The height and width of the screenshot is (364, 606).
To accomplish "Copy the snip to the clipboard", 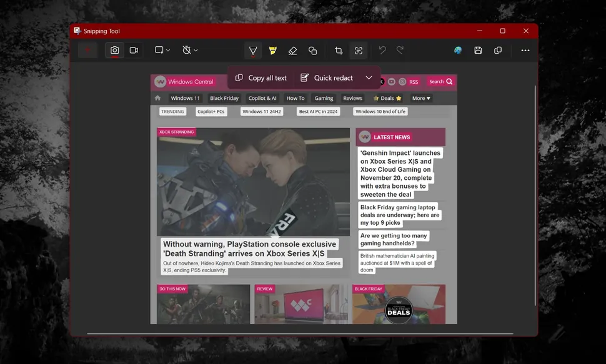I will (x=498, y=51).
